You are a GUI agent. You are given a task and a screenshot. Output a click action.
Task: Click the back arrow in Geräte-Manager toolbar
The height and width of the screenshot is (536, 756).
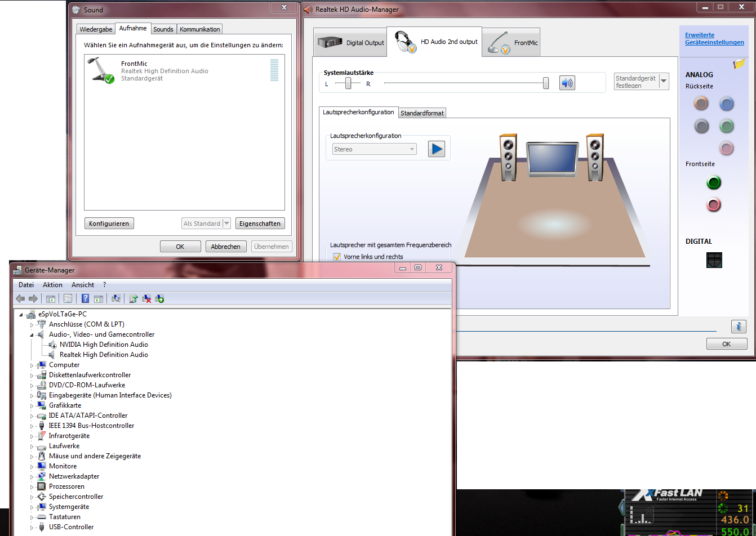(x=20, y=298)
